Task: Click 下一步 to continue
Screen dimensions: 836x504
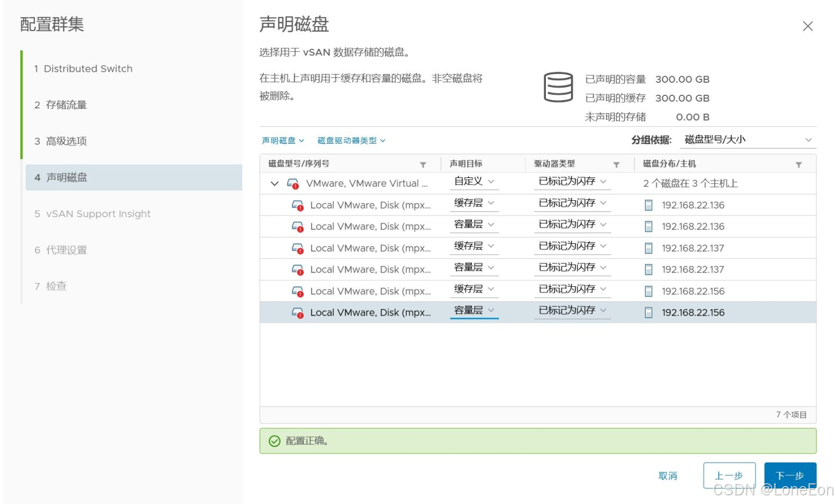Action: tap(790, 476)
